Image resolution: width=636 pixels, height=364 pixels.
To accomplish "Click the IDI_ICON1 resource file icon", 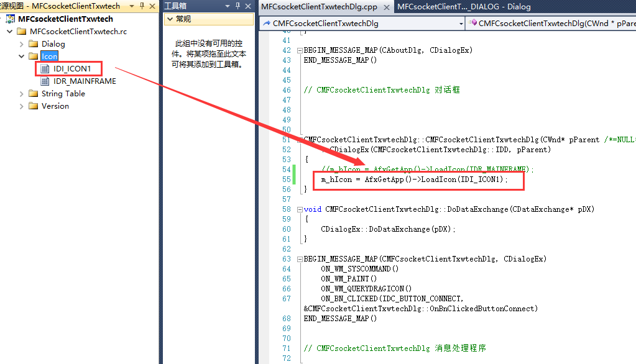I will [45, 69].
